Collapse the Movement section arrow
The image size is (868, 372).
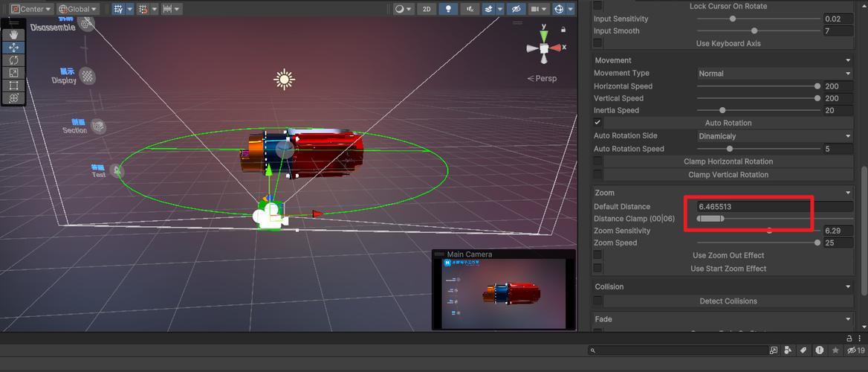848,60
